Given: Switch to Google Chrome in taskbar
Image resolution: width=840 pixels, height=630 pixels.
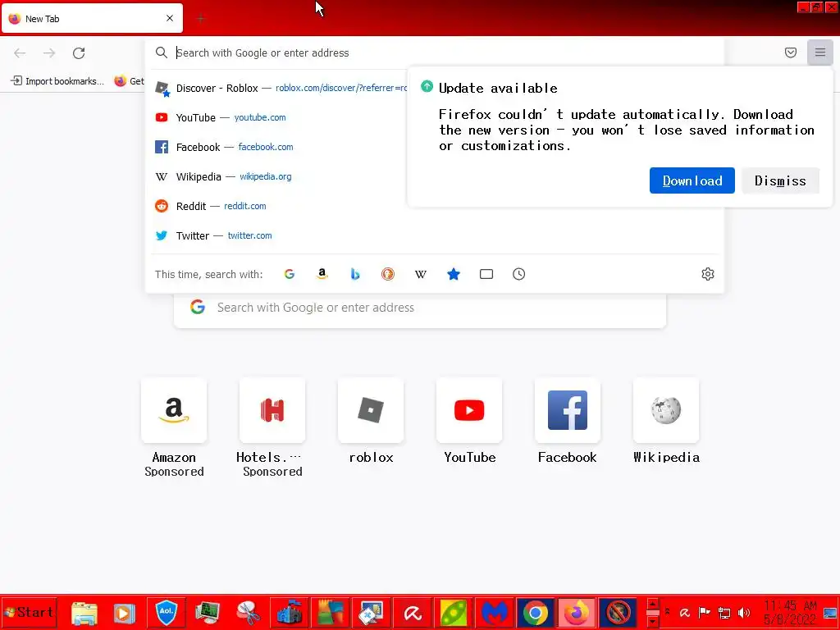Looking at the screenshot, I should pos(535,613).
